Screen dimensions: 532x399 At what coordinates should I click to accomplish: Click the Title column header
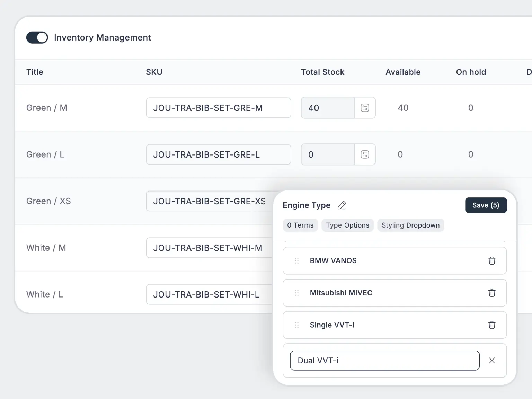[x=35, y=72]
